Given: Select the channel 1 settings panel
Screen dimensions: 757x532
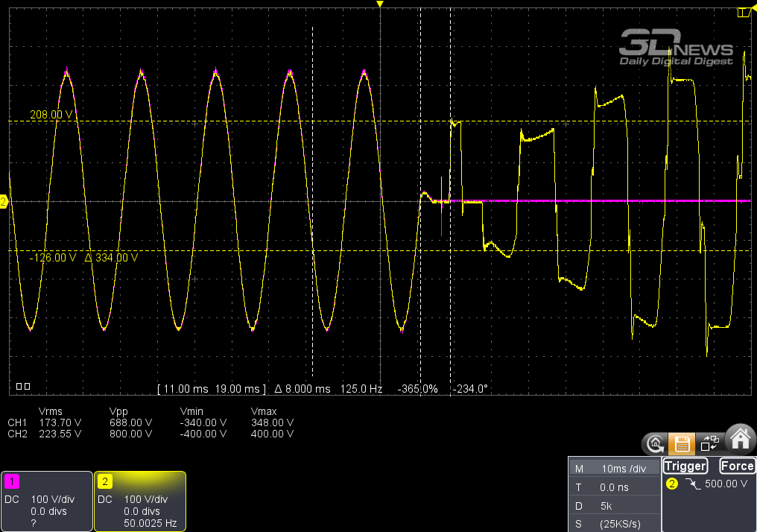Looking at the screenshot, I should [x=46, y=501].
